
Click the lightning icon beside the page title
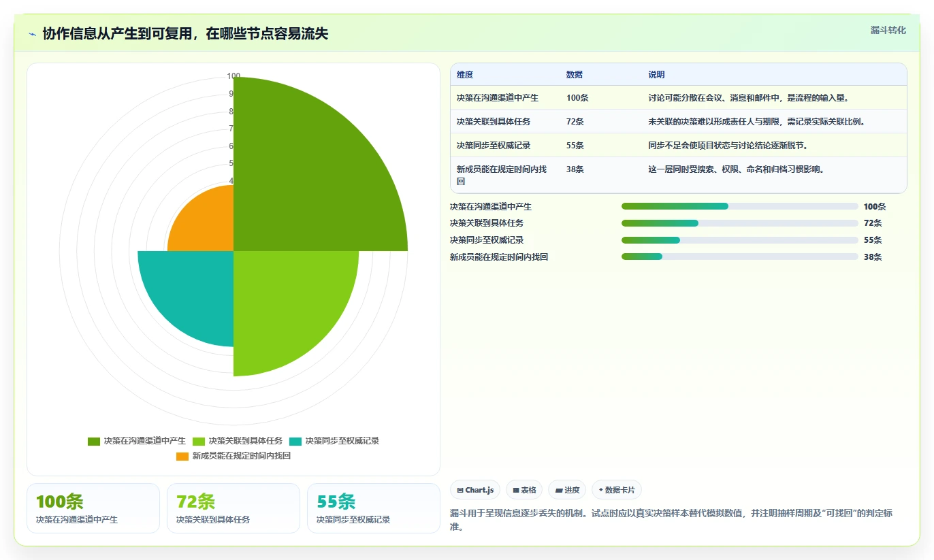tap(32, 34)
